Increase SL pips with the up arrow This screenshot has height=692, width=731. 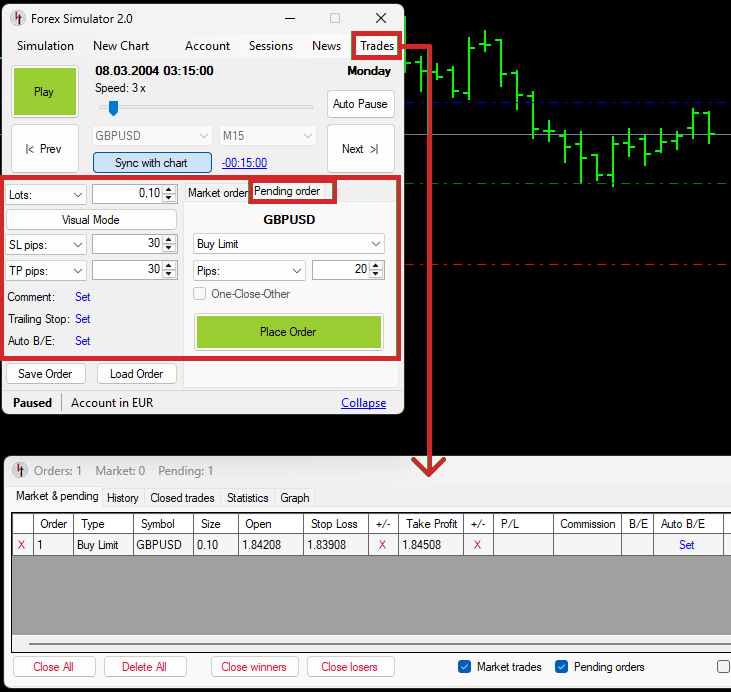click(169, 240)
